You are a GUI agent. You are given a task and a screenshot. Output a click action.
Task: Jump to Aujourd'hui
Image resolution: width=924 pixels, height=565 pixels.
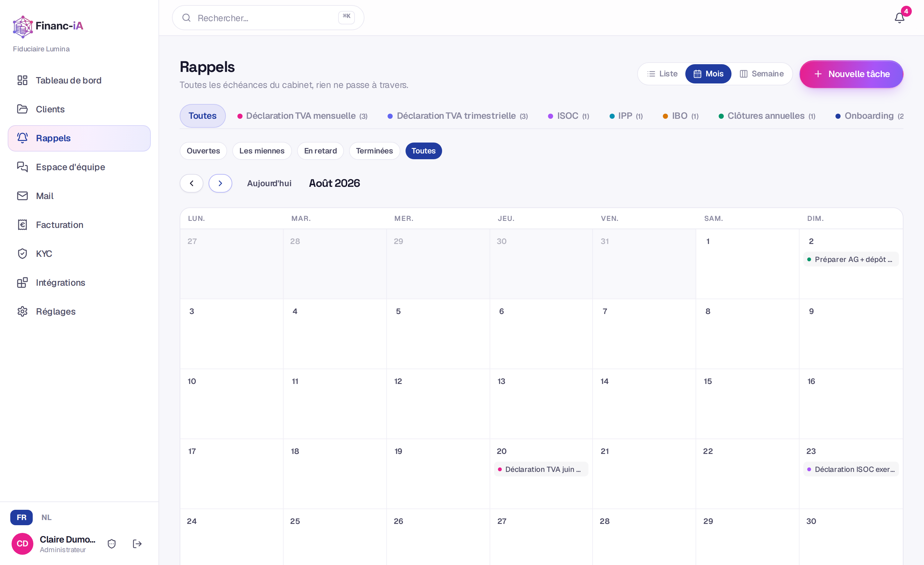[x=269, y=183]
